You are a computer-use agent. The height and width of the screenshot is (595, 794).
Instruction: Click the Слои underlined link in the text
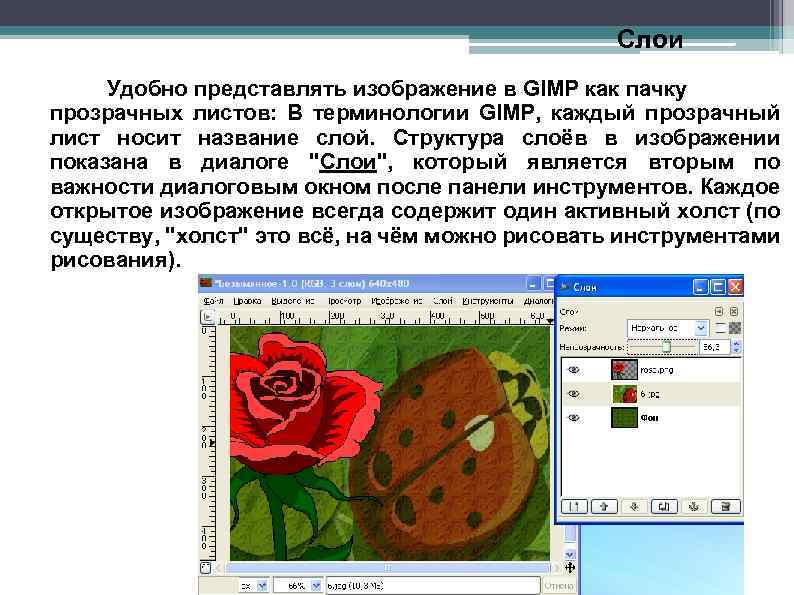point(348,163)
